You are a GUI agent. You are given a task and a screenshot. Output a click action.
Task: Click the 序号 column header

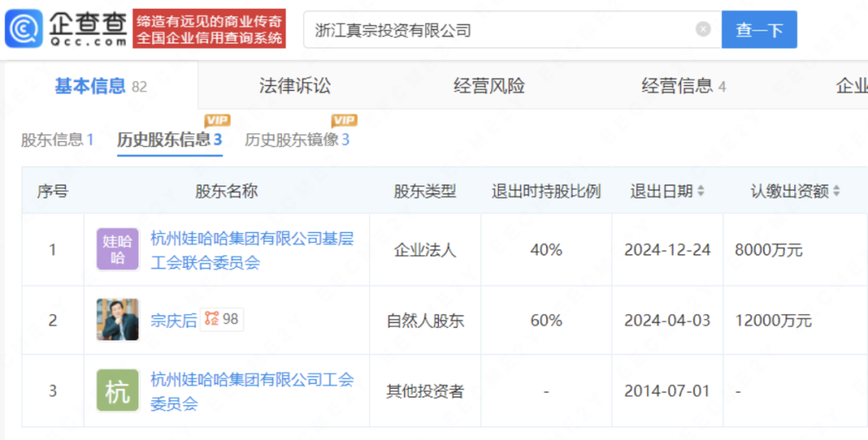point(52,191)
